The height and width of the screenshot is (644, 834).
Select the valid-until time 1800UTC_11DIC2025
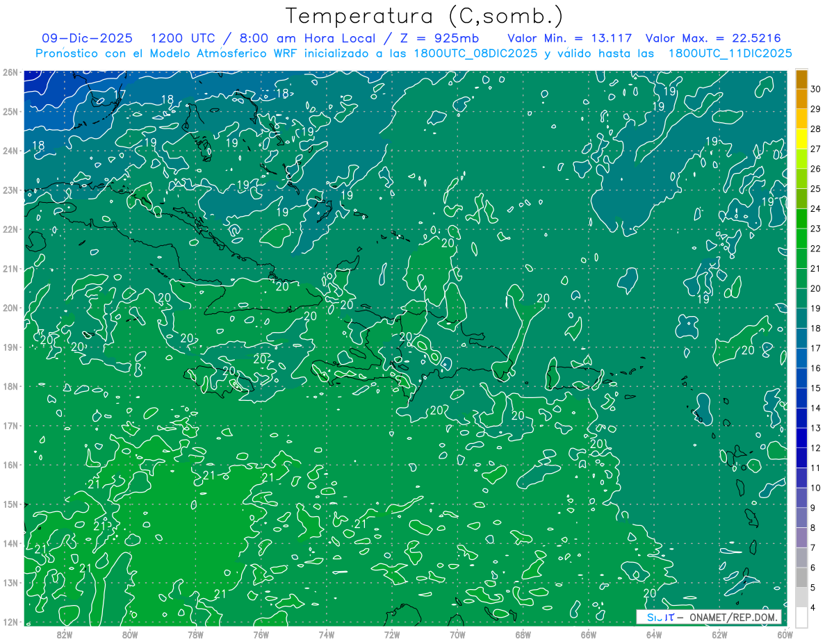(730, 53)
